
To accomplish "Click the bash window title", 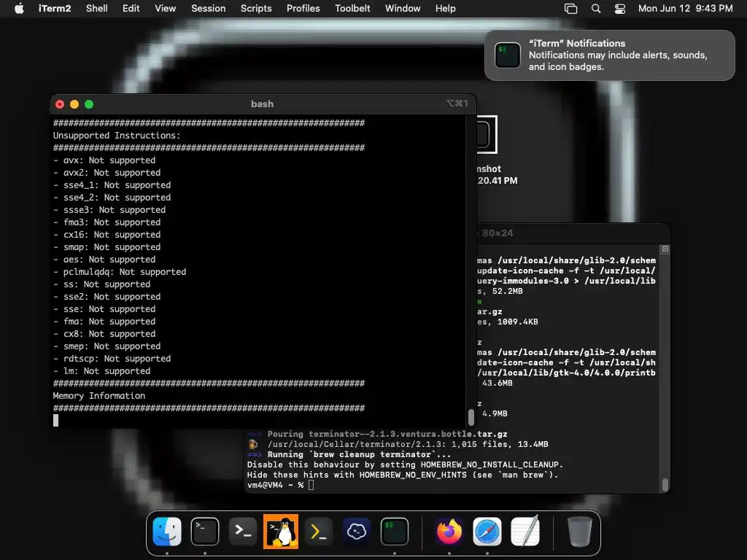I will [262, 104].
